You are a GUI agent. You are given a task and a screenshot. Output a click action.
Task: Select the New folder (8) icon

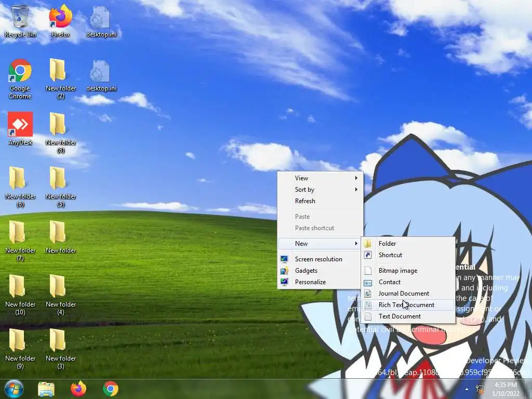click(x=60, y=133)
